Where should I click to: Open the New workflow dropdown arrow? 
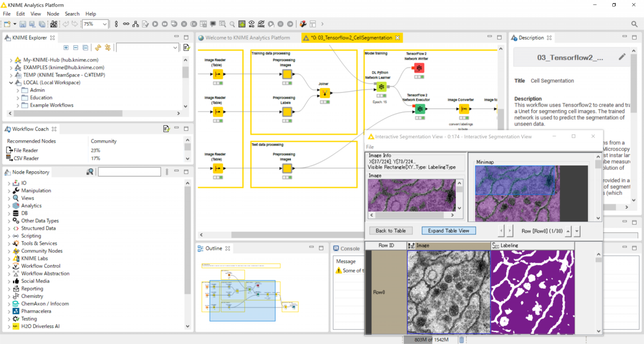15,24
